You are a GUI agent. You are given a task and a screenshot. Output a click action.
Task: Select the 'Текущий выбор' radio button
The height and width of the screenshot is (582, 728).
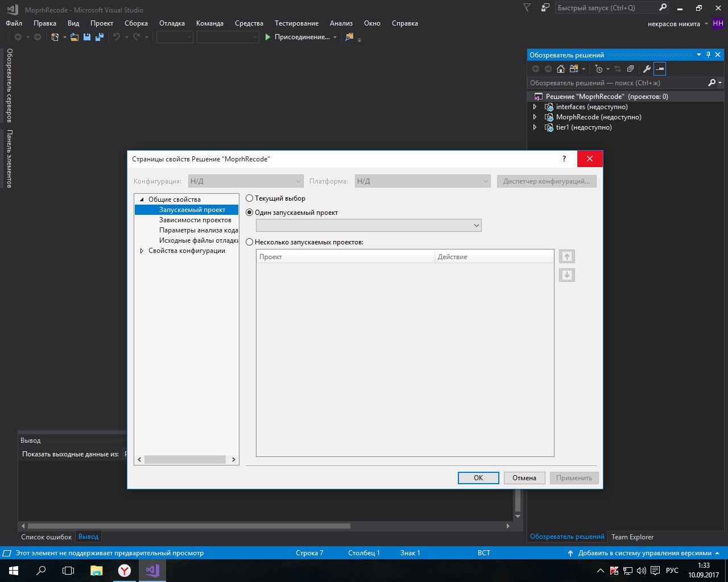[250, 198]
